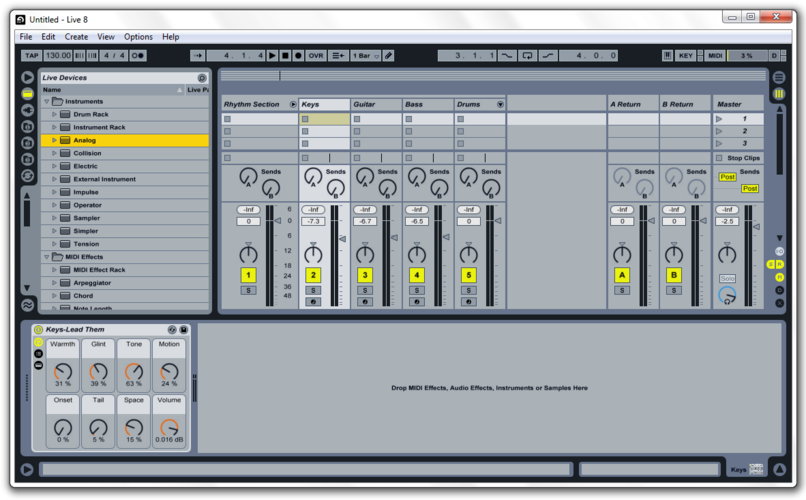Toggle Detail View triangle at bottom-right
Viewport: 806px width, 500px height.
[779, 469]
